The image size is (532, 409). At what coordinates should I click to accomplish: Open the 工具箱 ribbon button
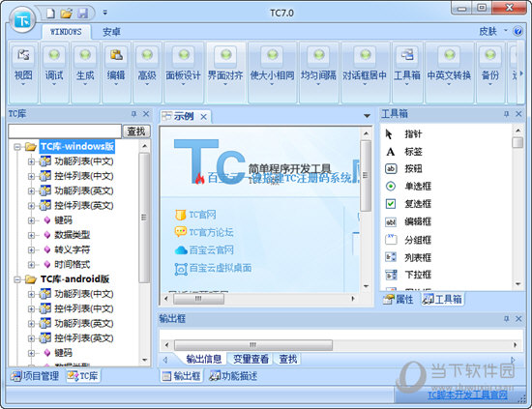coord(407,73)
